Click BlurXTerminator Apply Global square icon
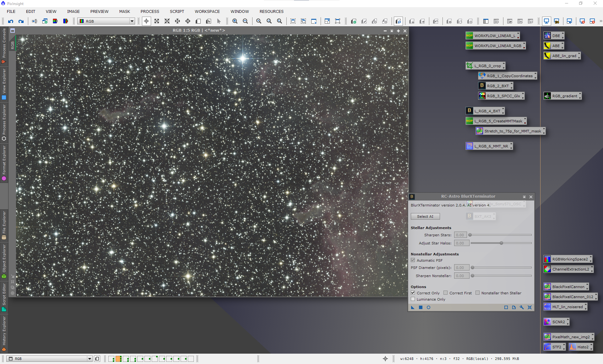603x364 pixels. [421, 308]
